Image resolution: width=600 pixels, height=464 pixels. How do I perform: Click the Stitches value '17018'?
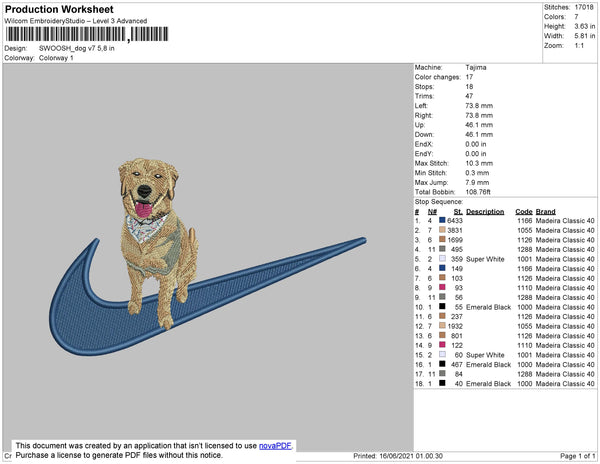pyautogui.click(x=584, y=7)
